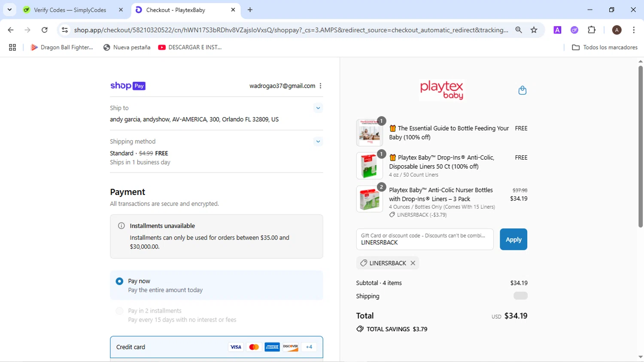Click the scroll down arrow of scrollbar
The image size is (644, 362).
tap(640, 357)
